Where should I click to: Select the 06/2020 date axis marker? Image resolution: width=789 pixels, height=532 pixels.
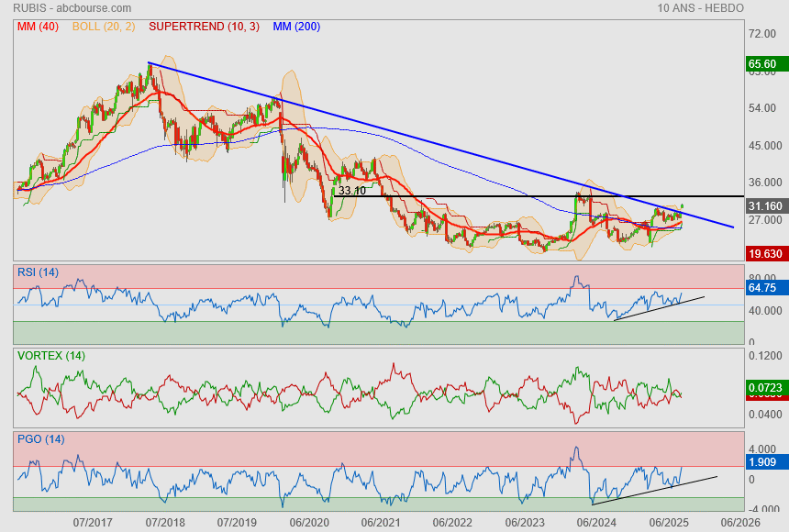click(x=309, y=522)
